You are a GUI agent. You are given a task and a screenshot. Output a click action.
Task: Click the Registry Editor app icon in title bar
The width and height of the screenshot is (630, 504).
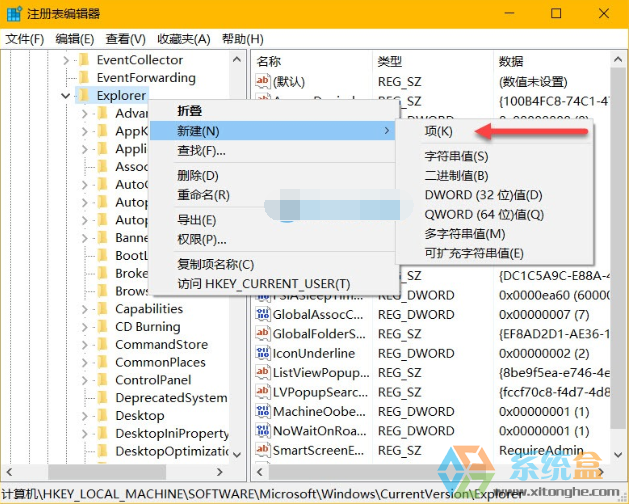(x=14, y=14)
